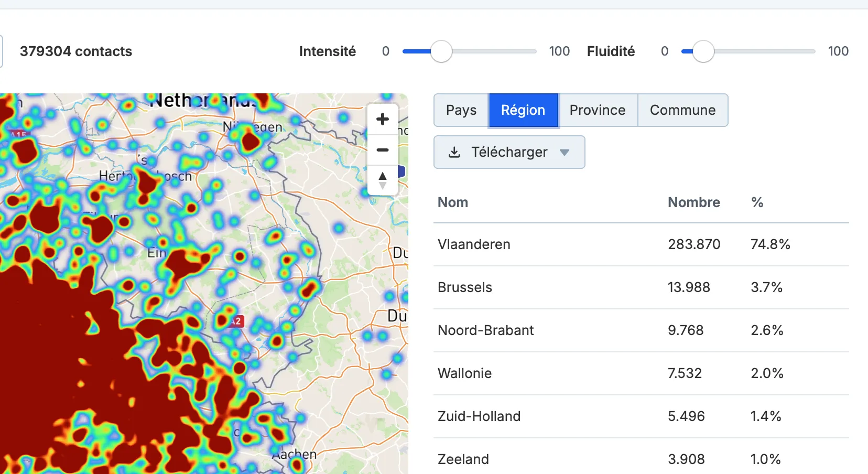Click the Fluidité slider handle
The height and width of the screenshot is (474, 868).
point(703,51)
